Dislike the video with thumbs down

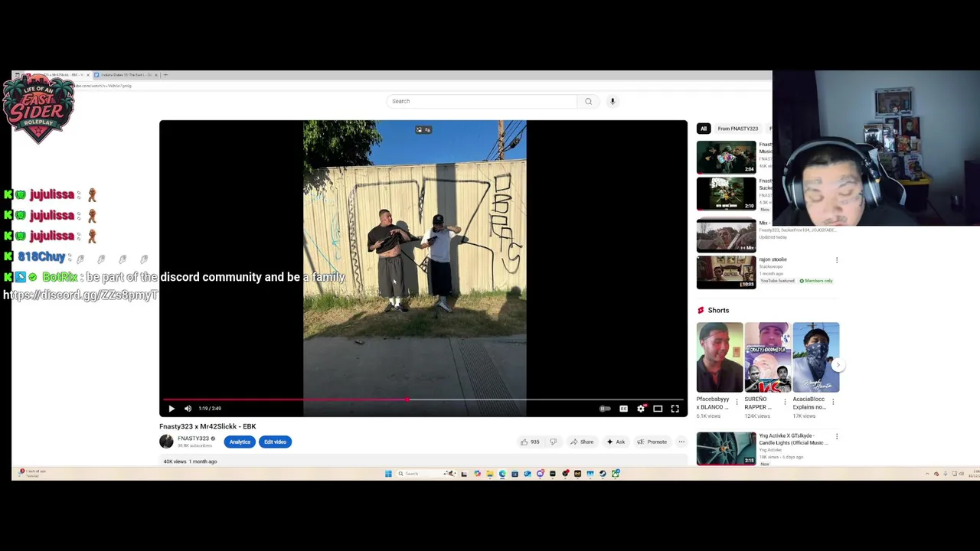(x=553, y=442)
